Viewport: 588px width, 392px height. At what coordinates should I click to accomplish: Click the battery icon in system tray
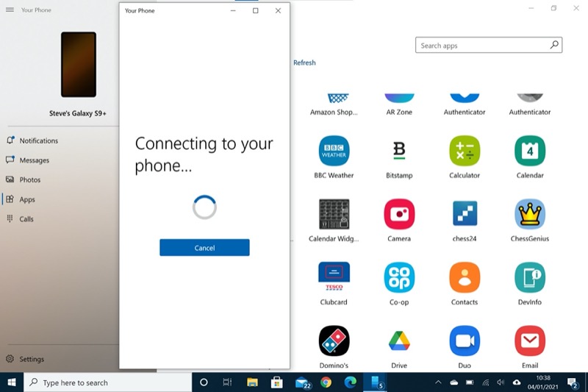(x=470, y=382)
